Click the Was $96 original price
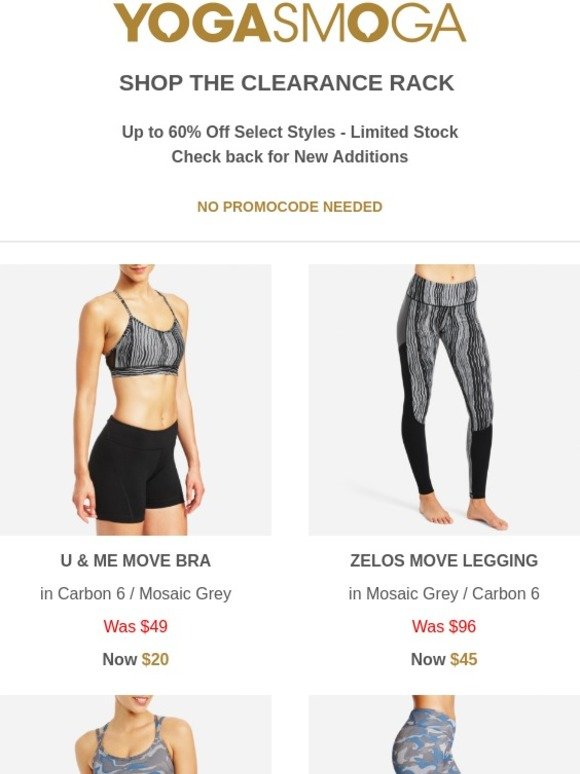The image size is (580, 774). [x=444, y=626]
